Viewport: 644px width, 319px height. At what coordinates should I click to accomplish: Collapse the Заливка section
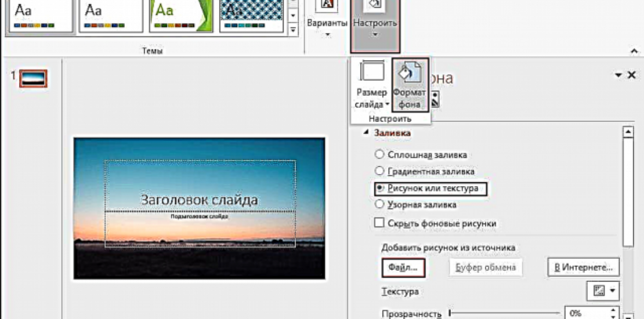click(366, 133)
